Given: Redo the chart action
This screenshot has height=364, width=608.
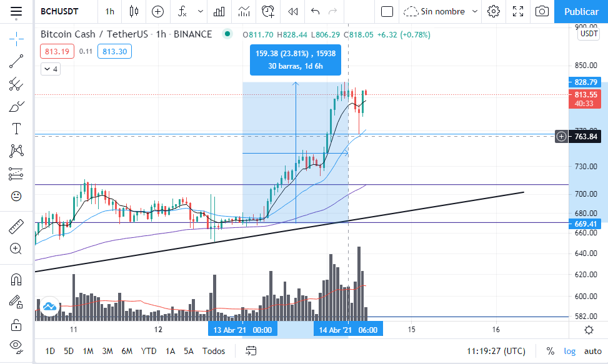Looking at the screenshot, I should coord(332,12).
